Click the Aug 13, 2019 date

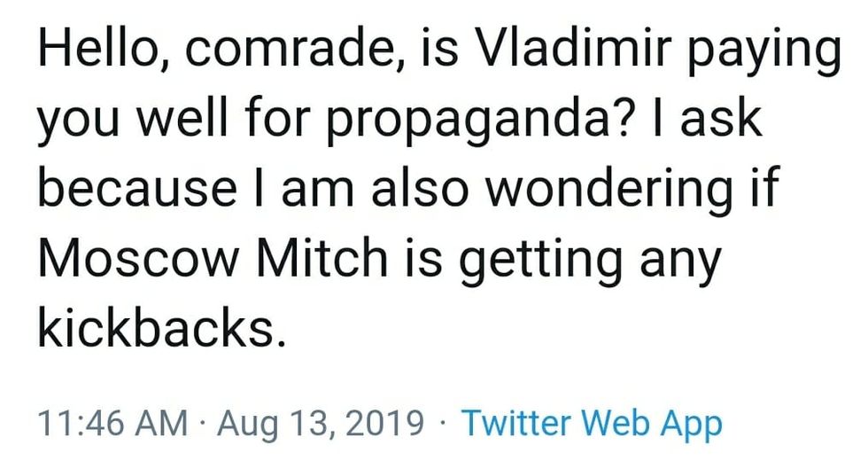[x=320, y=423]
